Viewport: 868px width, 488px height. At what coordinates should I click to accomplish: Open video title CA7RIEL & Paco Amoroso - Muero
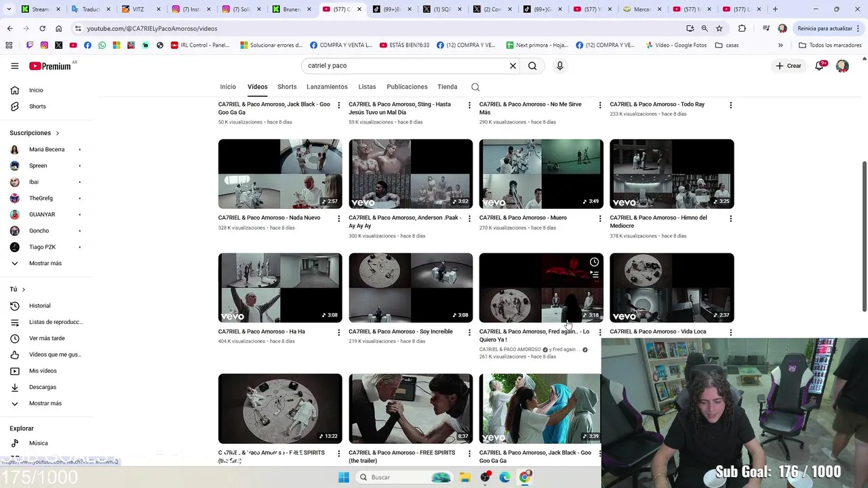pyautogui.click(x=523, y=218)
